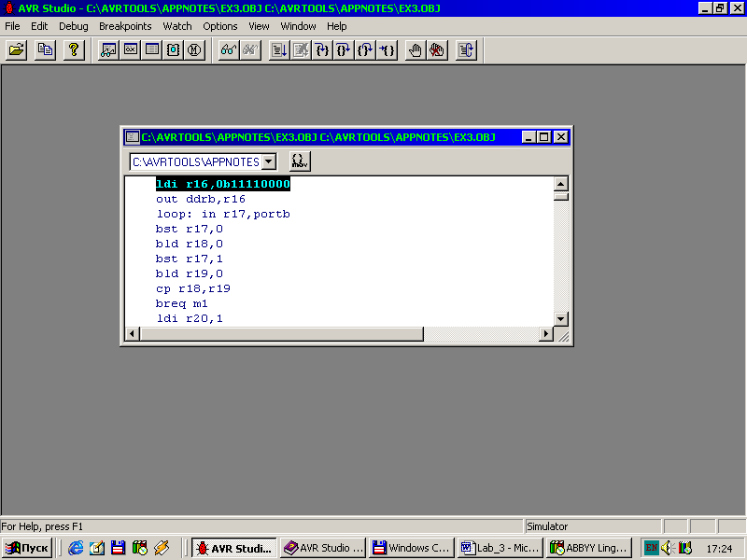Open the Breakpoints menu
The image size is (747, 560).
coord(125,26)
